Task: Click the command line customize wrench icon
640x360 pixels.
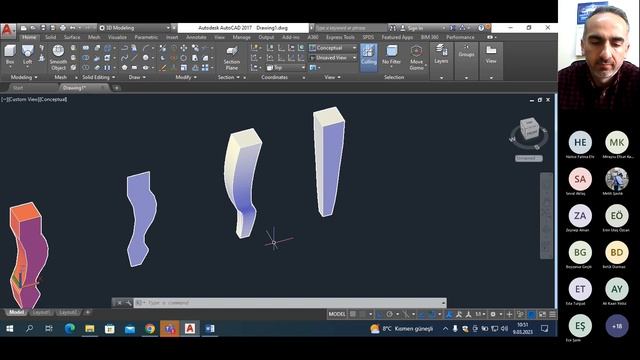Action: (128, 303)
